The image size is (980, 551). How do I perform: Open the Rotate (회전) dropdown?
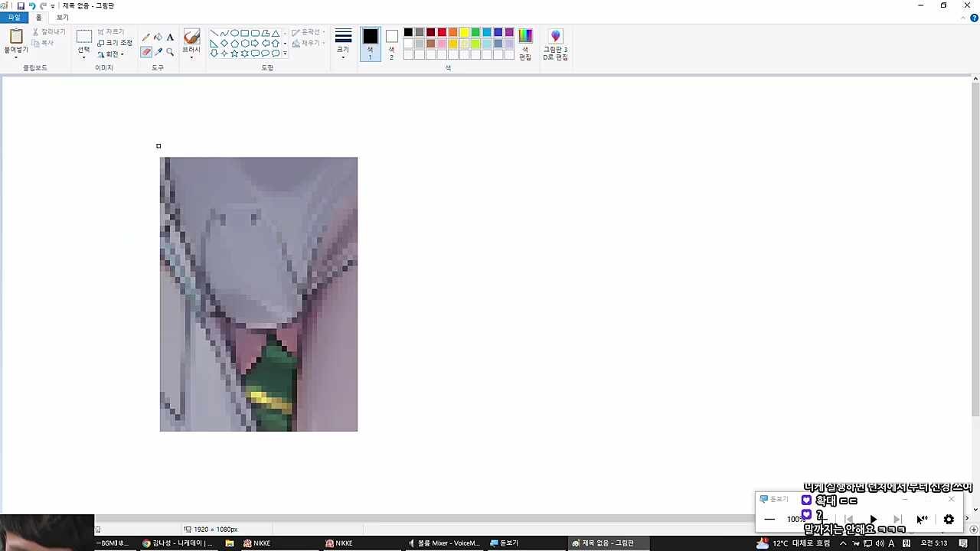[111, 54]
